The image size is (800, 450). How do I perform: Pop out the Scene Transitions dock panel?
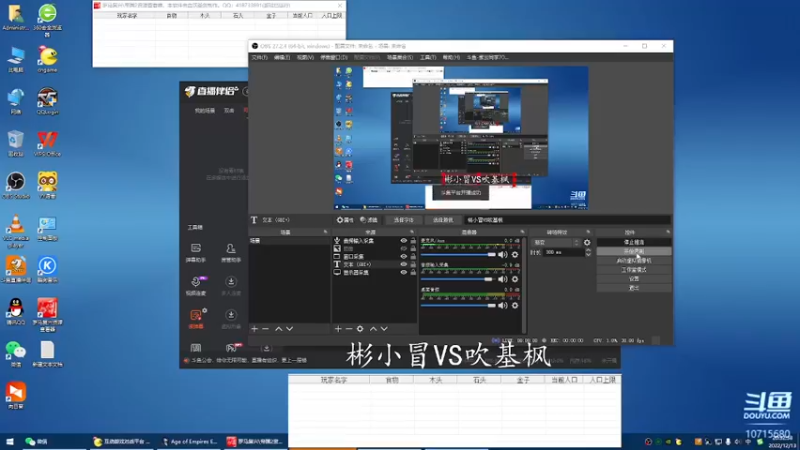pyautogui.click(x=588, y=232)
